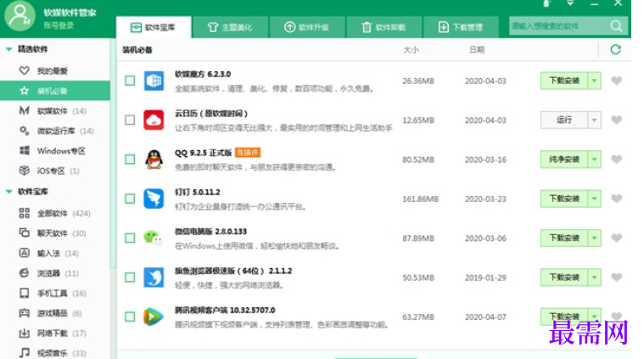Sort by the 大小 column header
This screenshot has width=644, height=359.
click(411, 50)
